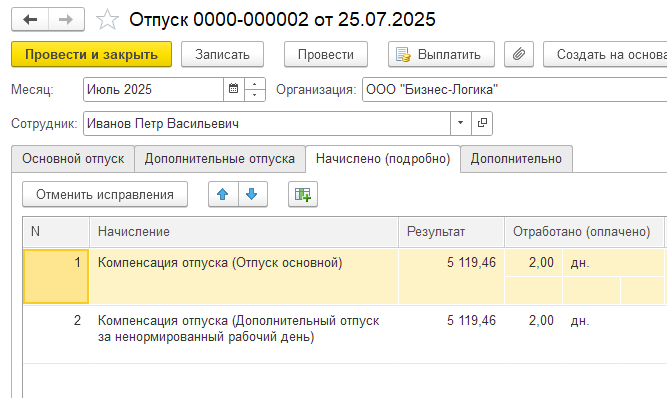
Task: Click the Результат column header
Action: click(451, 232)
